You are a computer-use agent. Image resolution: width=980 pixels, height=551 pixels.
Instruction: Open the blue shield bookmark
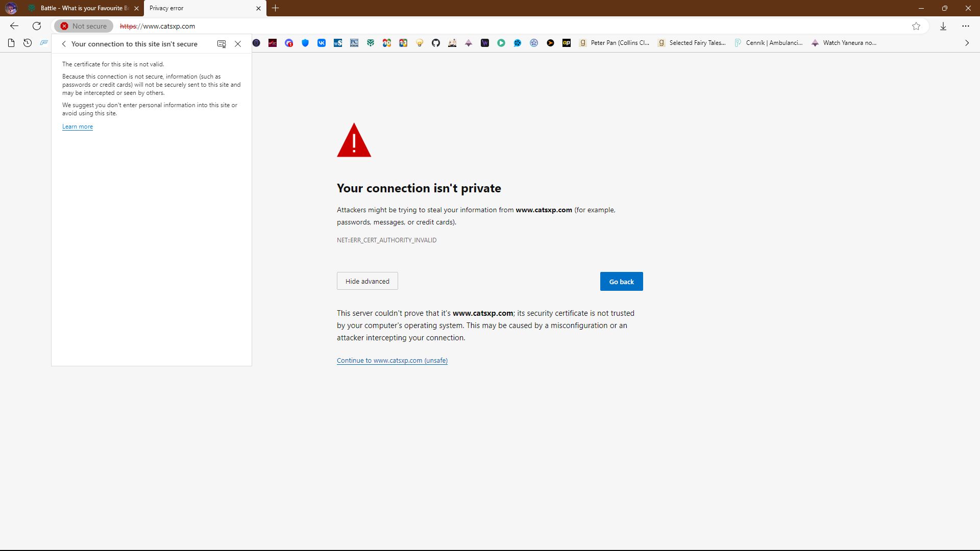[x=305, y=43]
